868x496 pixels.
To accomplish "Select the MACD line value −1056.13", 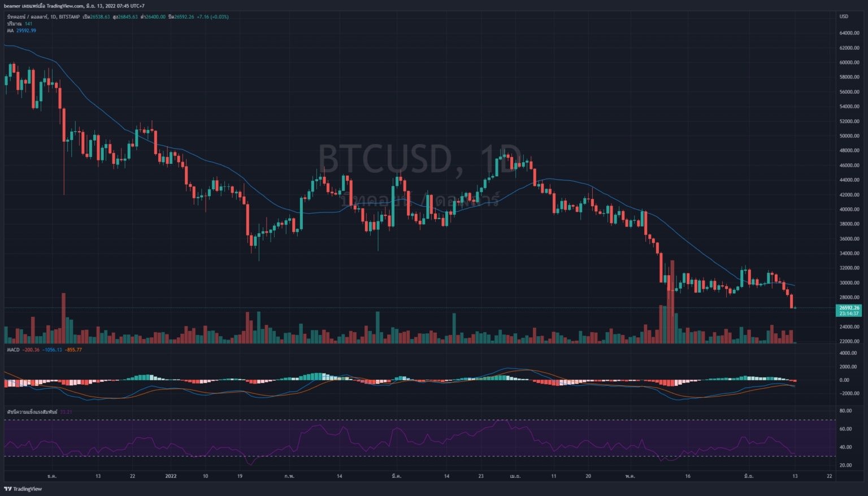I will point(52,350).
